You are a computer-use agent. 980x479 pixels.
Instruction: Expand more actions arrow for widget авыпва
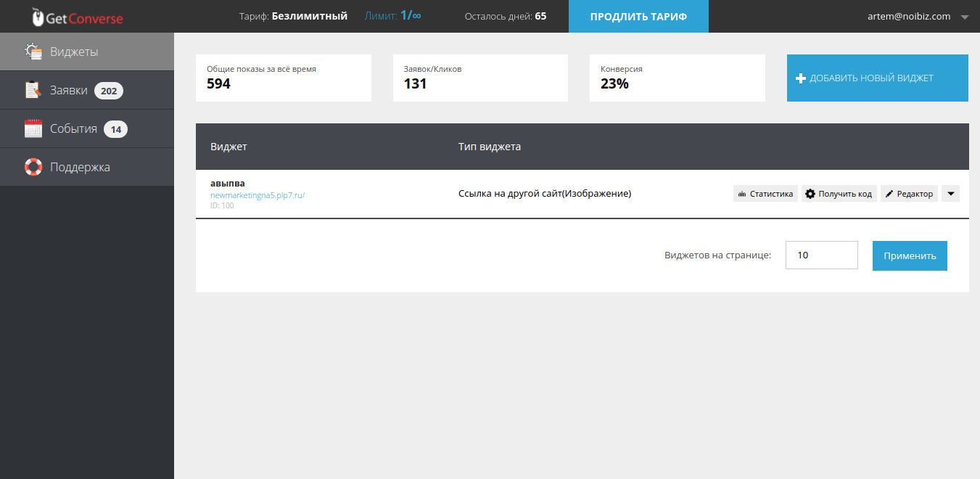pos(950,194)
